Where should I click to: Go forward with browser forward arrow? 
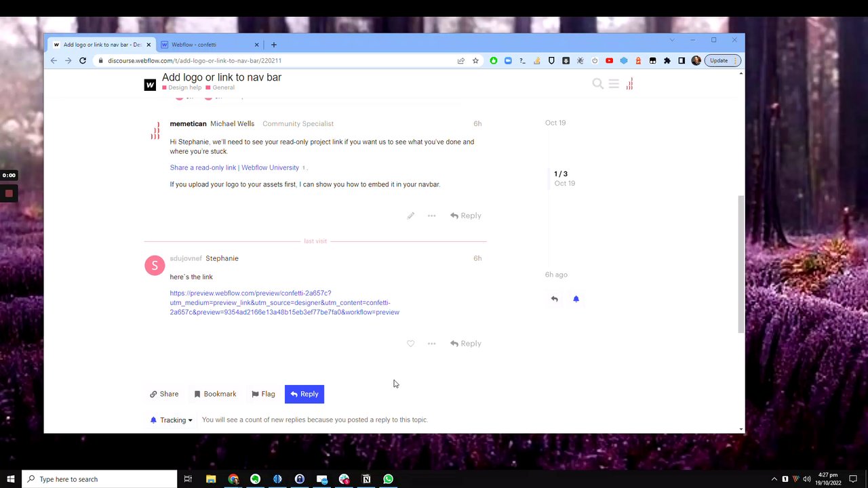(68, 60)
